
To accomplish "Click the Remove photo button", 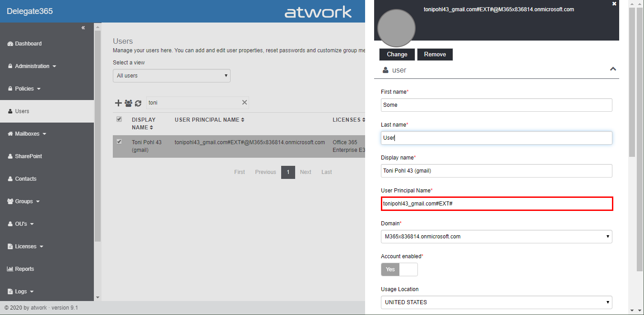I will pyautogui.click(x=435, y=55).
